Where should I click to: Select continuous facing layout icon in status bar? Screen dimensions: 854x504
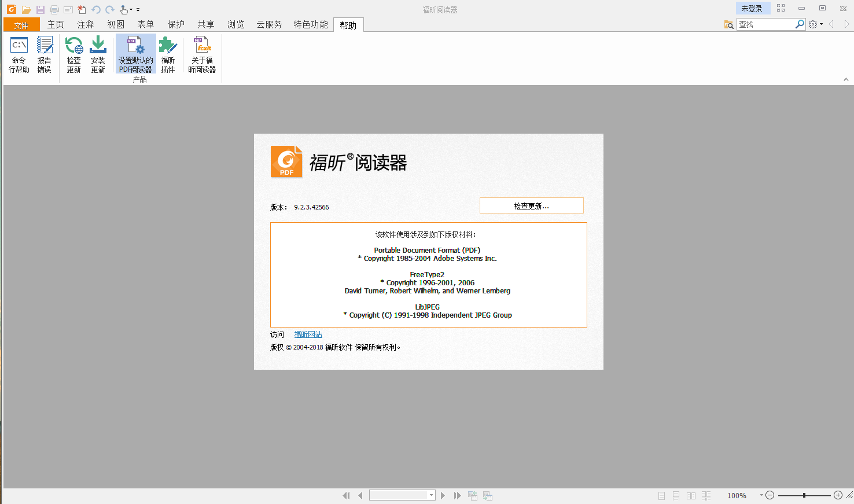[x=706, y=496]
